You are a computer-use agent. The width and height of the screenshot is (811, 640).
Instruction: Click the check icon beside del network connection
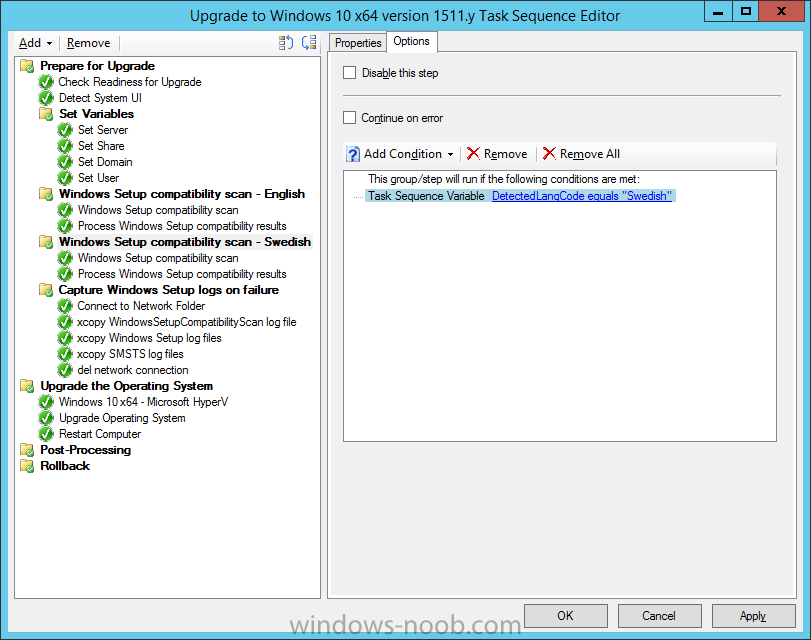[65, 370]
